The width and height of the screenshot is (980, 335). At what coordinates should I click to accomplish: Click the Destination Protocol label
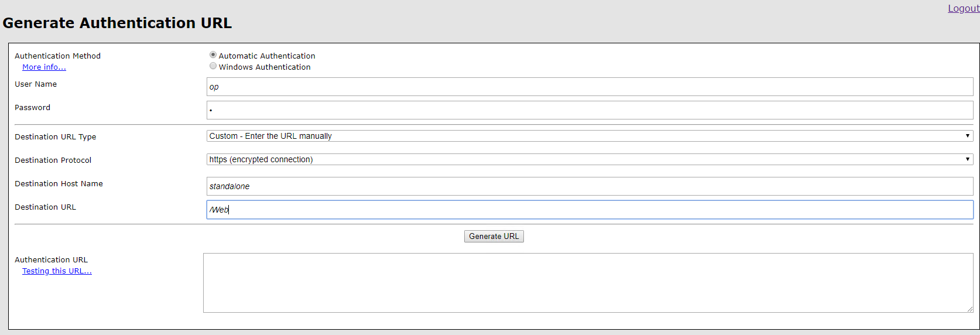[53, 160]
